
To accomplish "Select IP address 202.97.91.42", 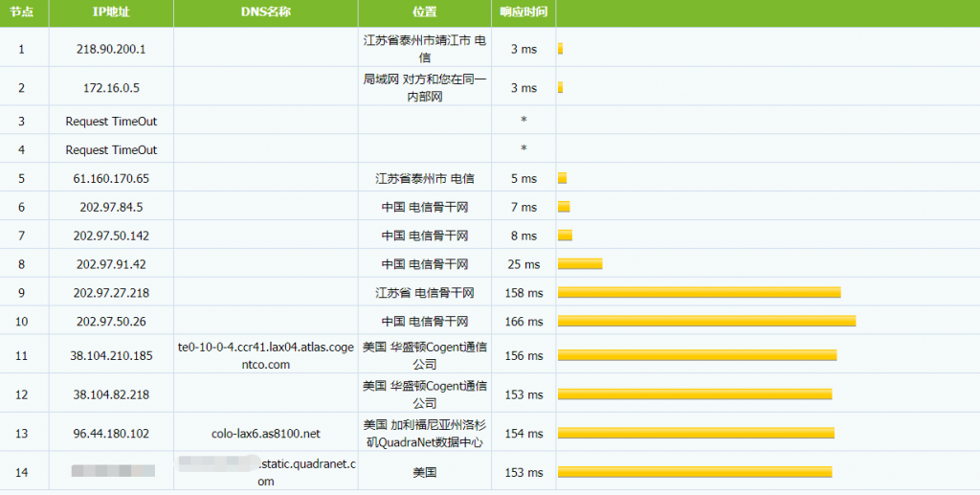I will point(111,264).
